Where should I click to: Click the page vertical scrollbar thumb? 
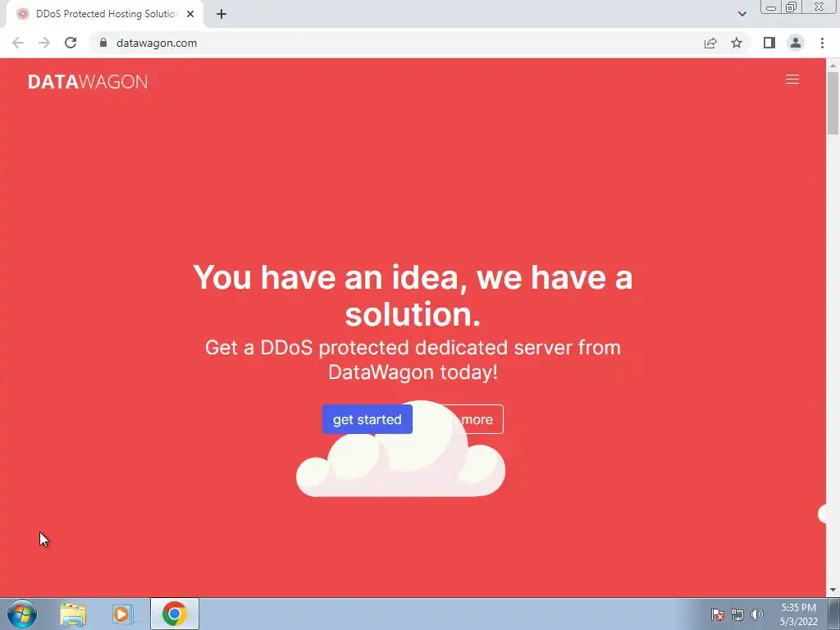click(833, 103)
